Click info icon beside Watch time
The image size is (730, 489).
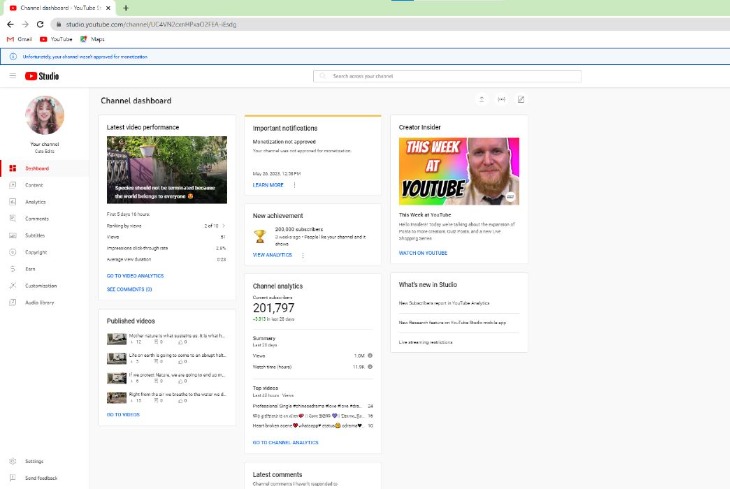[370, 367]
